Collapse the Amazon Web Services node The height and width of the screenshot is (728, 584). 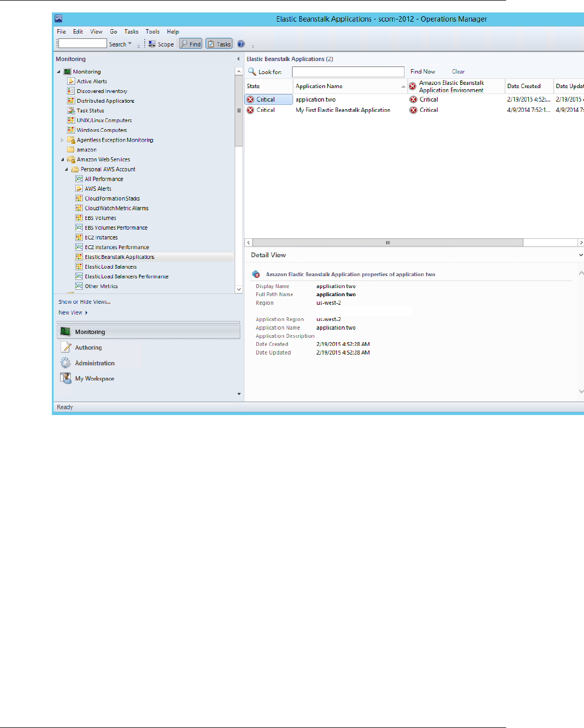click(x=63, y=159)
